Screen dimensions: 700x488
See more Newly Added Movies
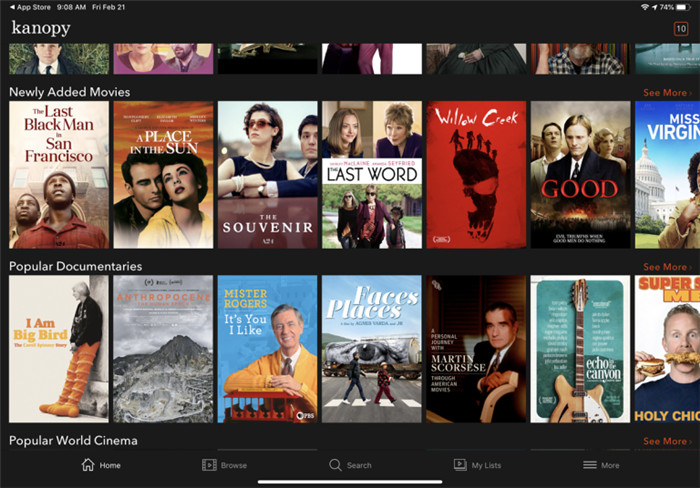pos(667,93)
